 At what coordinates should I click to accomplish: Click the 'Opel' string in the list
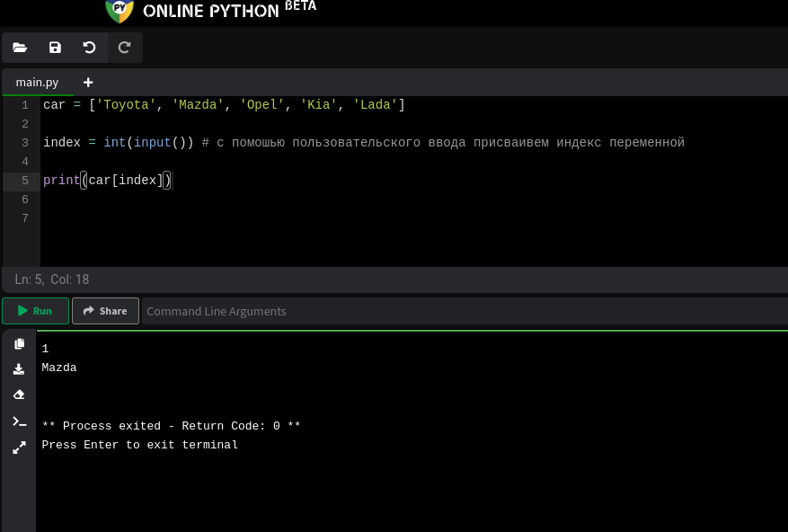click(261, 104)
